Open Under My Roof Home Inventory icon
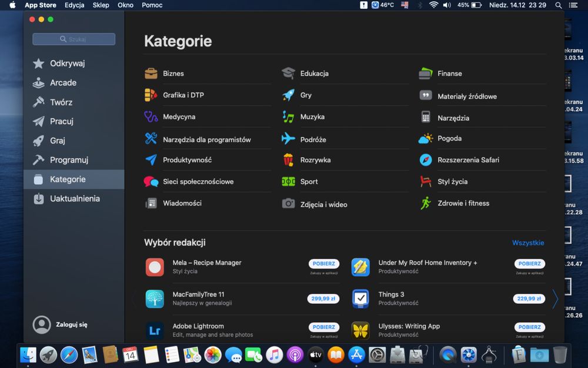 point(361,267)
